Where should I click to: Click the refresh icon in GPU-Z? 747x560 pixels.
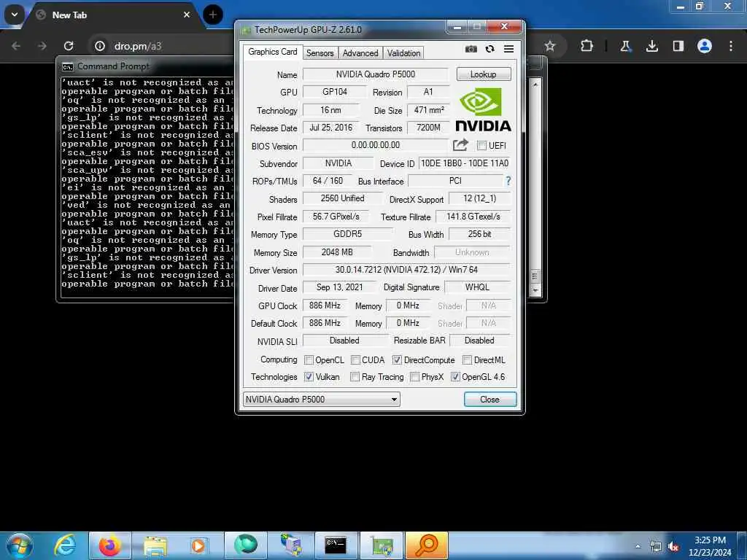click(x=489, y=49)
